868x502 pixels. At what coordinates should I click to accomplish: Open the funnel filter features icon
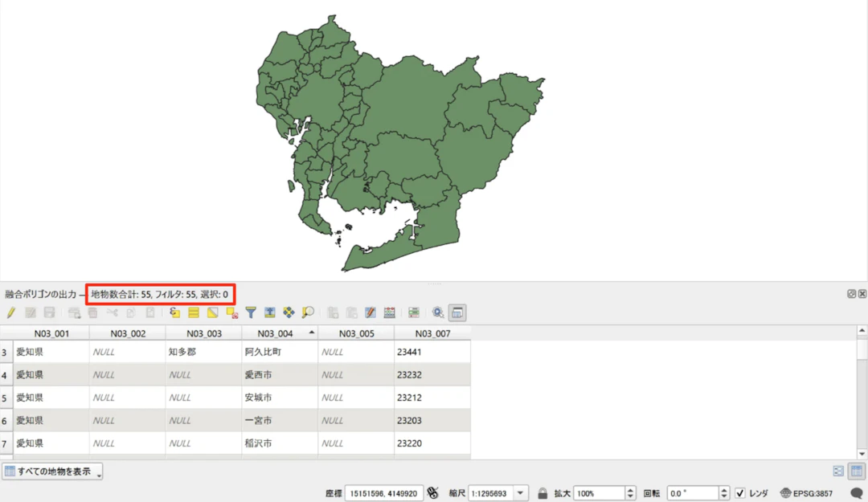coord(251,312)
